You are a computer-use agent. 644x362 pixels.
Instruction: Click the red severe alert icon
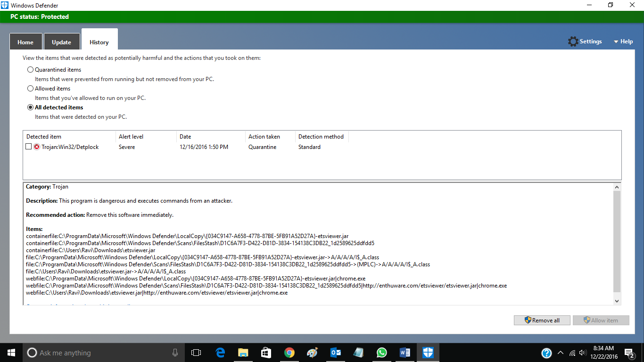click(37, 147)
